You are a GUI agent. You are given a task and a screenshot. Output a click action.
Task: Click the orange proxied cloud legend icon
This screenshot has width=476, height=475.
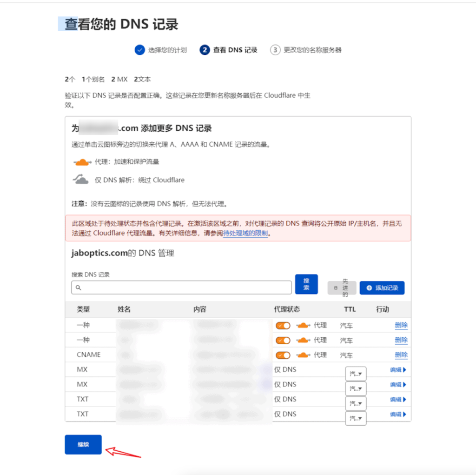pos(82,162)
